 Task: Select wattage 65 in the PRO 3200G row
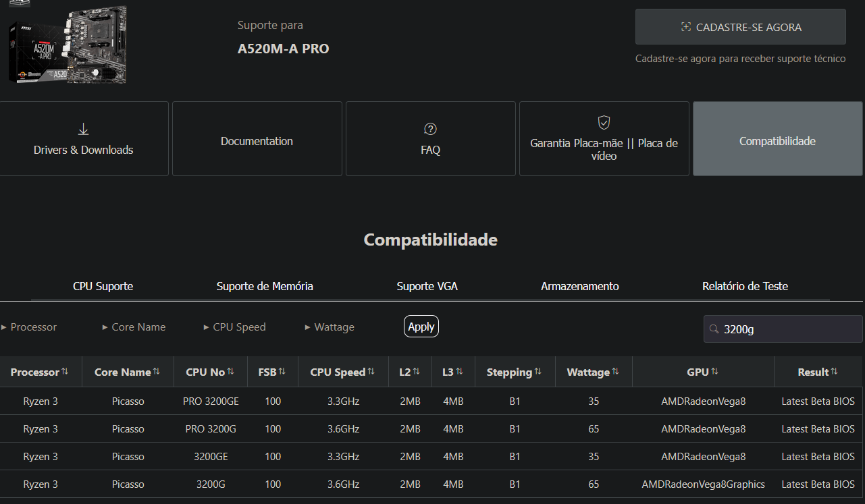[594, 429]
